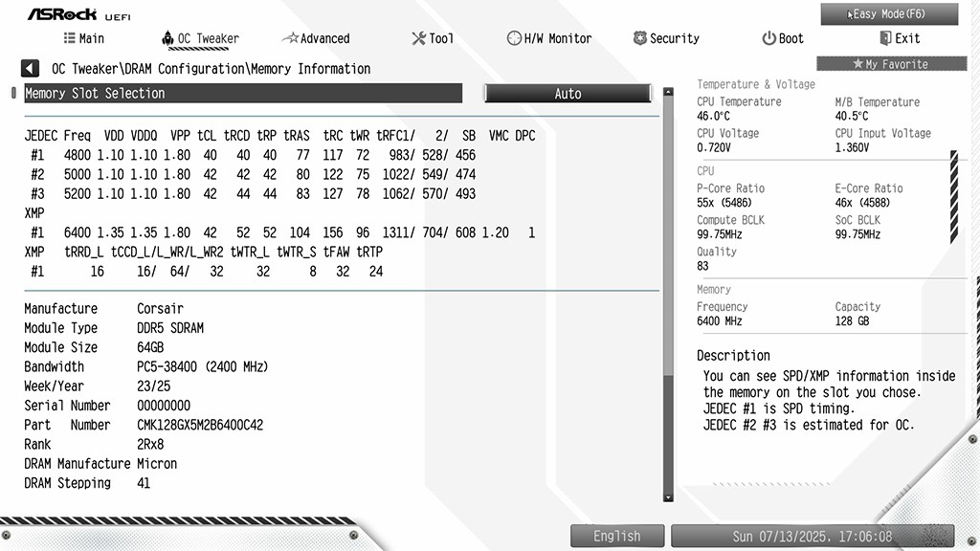Click the date and time display
The width and height of the screenshot is (980, 551).
coord(812,537)
